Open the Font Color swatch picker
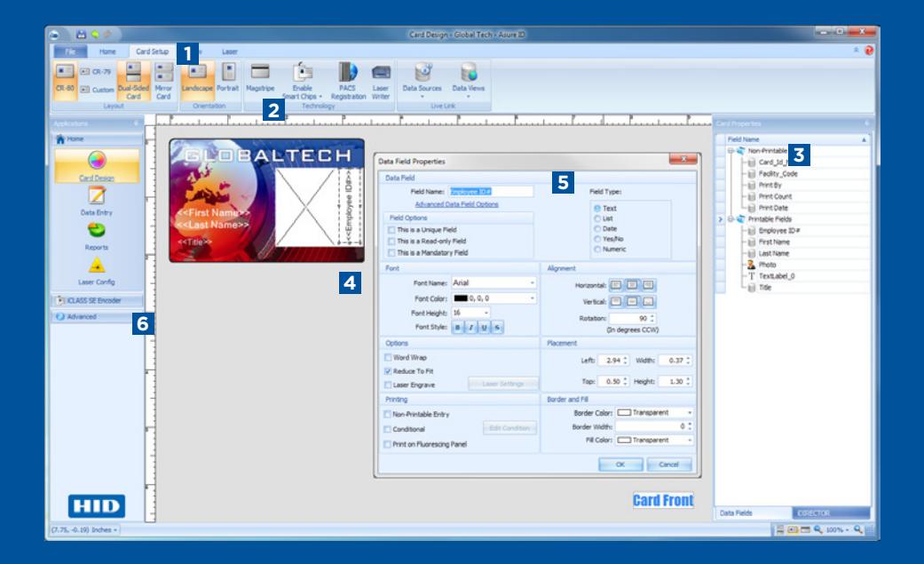924x564 pixels. pos(494,298)
